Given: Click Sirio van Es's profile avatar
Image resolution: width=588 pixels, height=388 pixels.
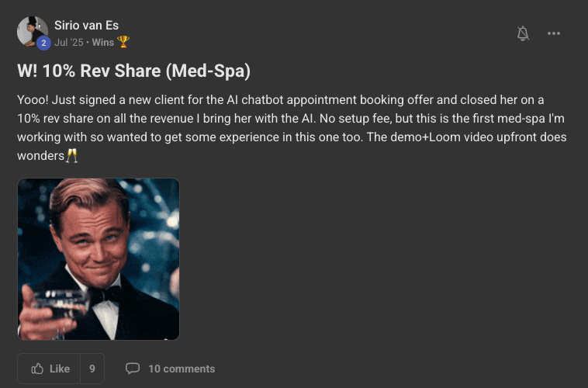Looking at the screenshot, I should 31,31.
